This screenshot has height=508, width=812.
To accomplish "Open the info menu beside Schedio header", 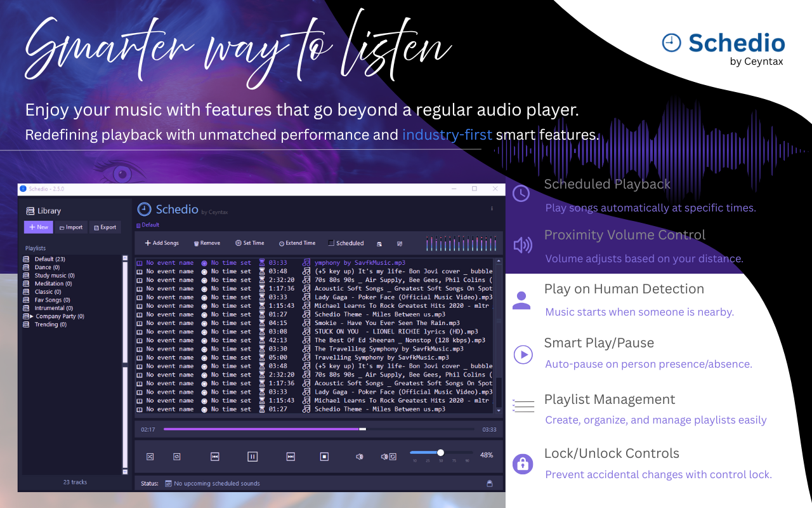I will pyautogui.click(x=492, y=208).
